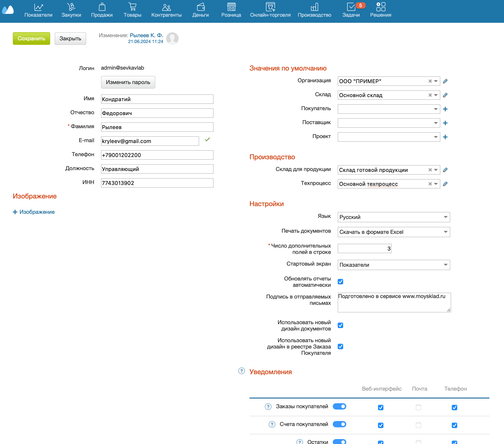The image size is (504, 444).
Task: Clear the Техпроцесс field with X icon
Action: click(430, 184)
